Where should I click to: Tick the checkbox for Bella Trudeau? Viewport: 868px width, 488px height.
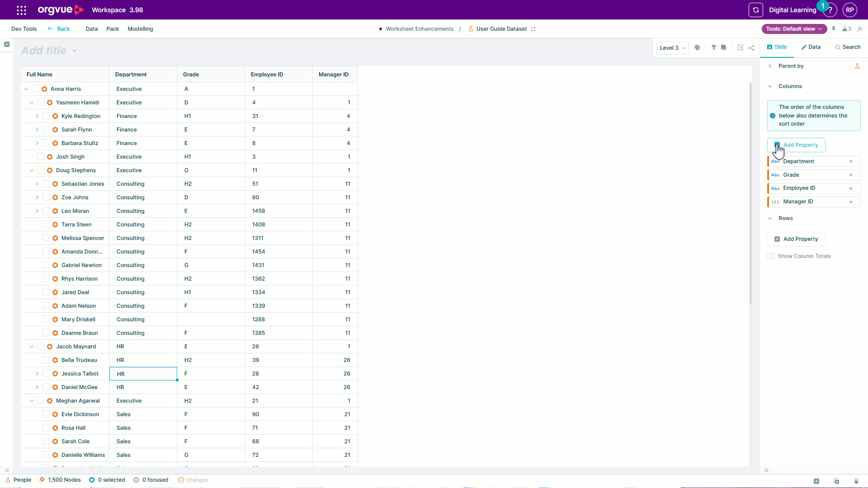pyautogui.click(x=46, y=360)
